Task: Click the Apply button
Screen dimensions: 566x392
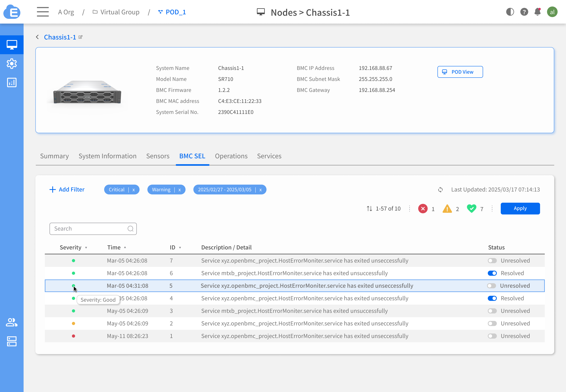Action: pyautogui.click(x=520, y=208)
